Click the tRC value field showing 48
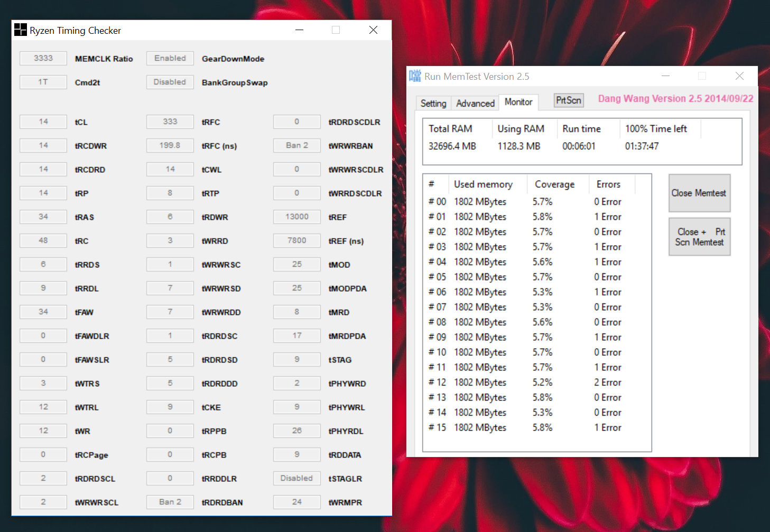This screenshot has width=770, height=532. [x=43, y=240]
